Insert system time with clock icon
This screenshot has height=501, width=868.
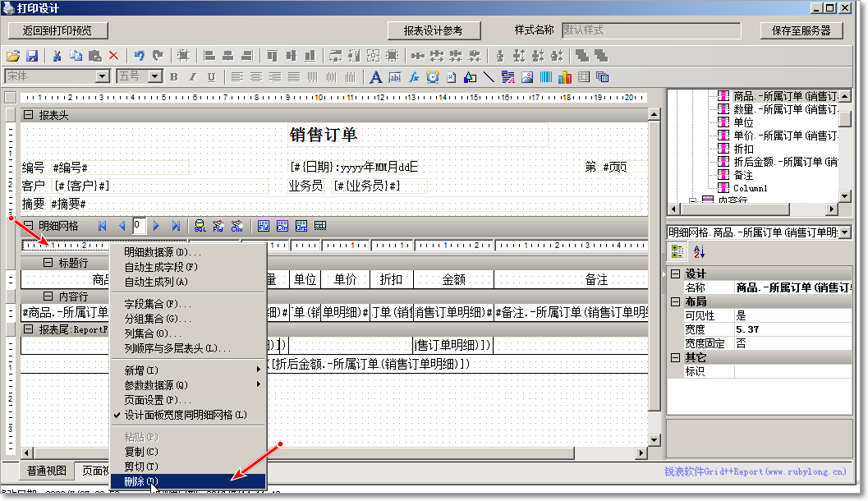pyautogui.click(x=432, y=77)
